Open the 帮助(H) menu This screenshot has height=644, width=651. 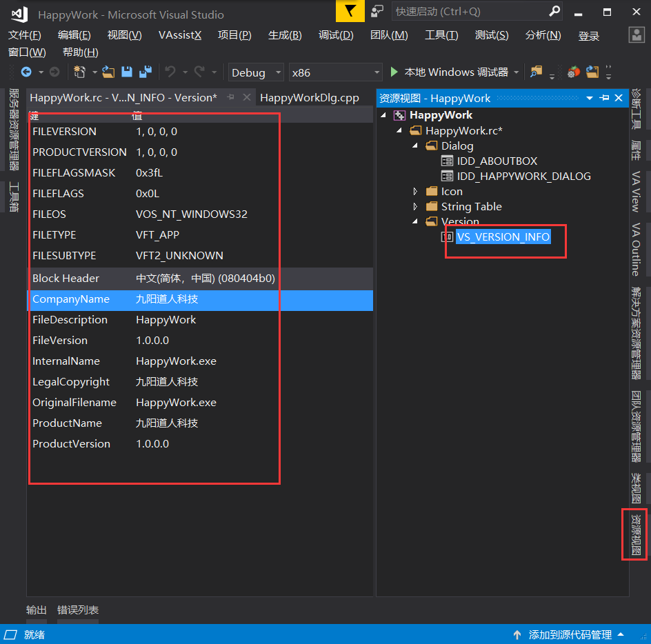pyautogui.click(x=80, y=52)
